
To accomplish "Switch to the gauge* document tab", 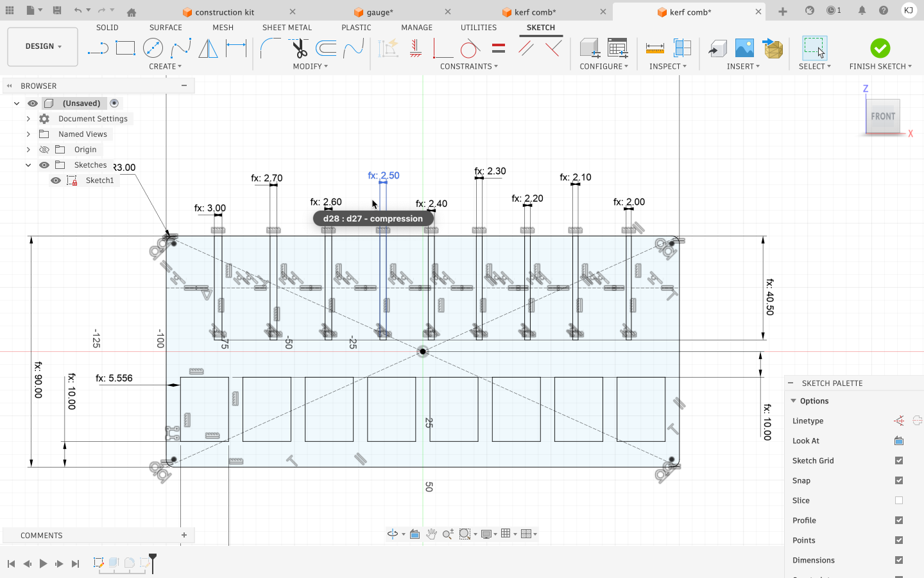I will pos(380,12).
